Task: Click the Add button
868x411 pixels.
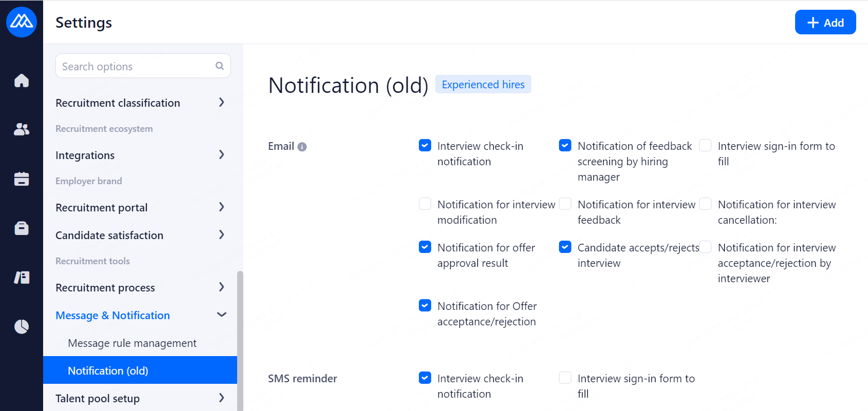Action: tap(825, 23)
